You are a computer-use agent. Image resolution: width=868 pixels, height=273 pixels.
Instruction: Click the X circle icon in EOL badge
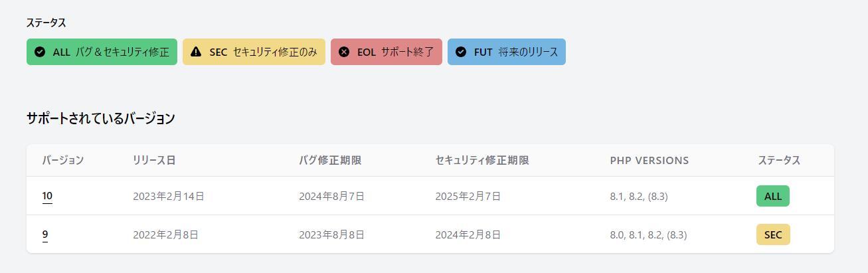pyautogui.click(x=344, y=52)
